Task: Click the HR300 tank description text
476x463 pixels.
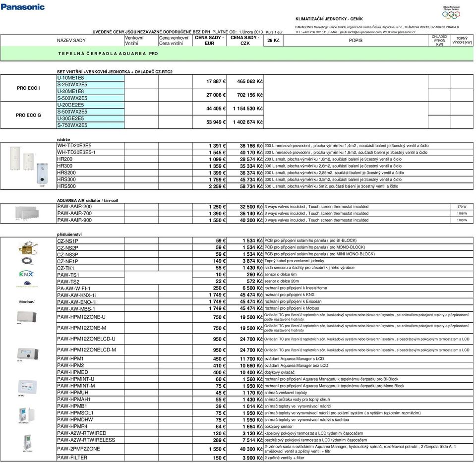Action: [333, 166]
